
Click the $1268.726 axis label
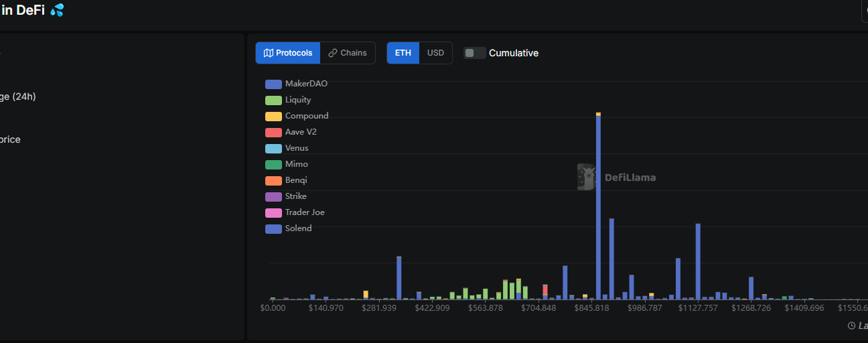click(751, 308)
